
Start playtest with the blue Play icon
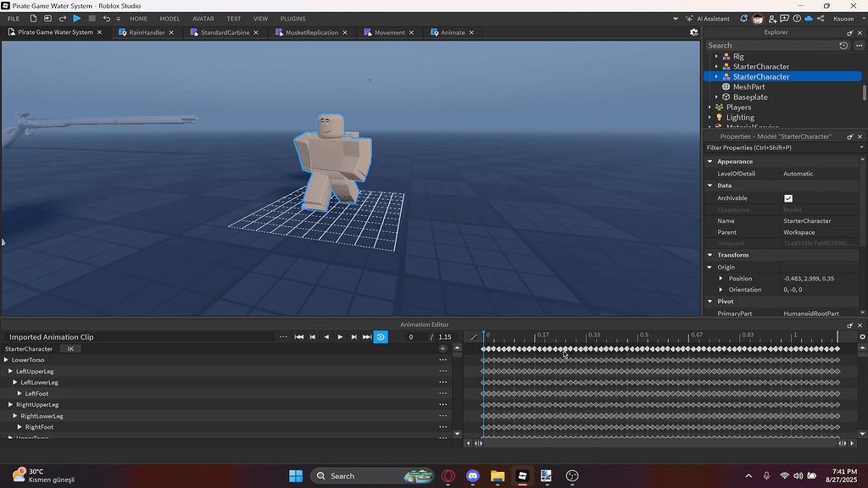point(77,19)
